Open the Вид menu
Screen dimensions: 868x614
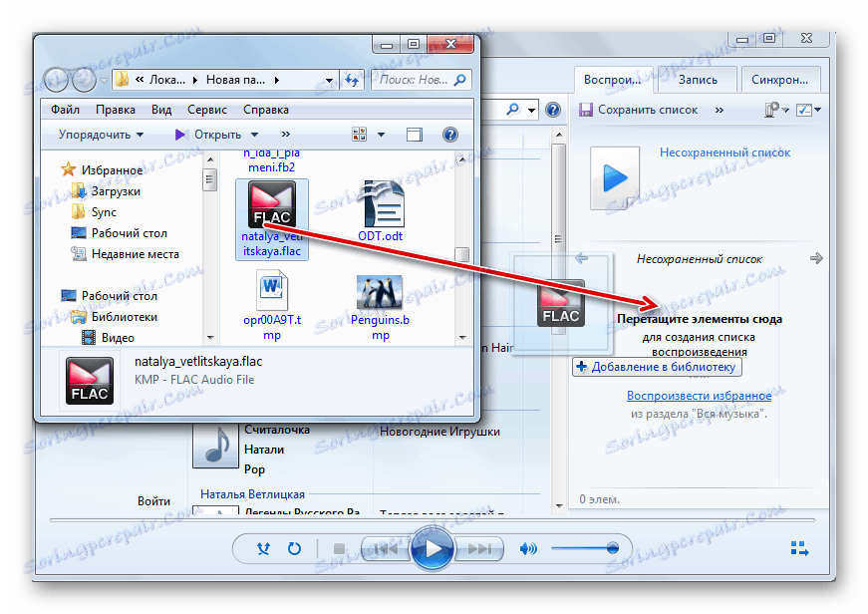tap(161, 110)
